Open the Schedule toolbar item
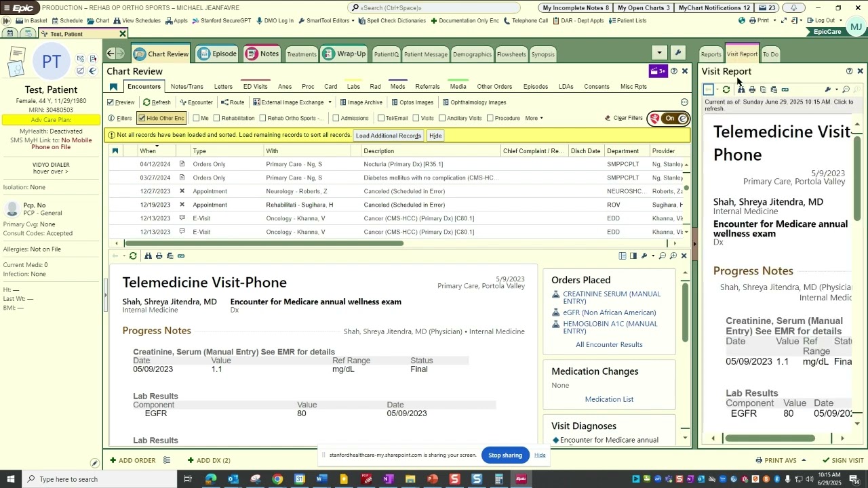 point(66,21)
